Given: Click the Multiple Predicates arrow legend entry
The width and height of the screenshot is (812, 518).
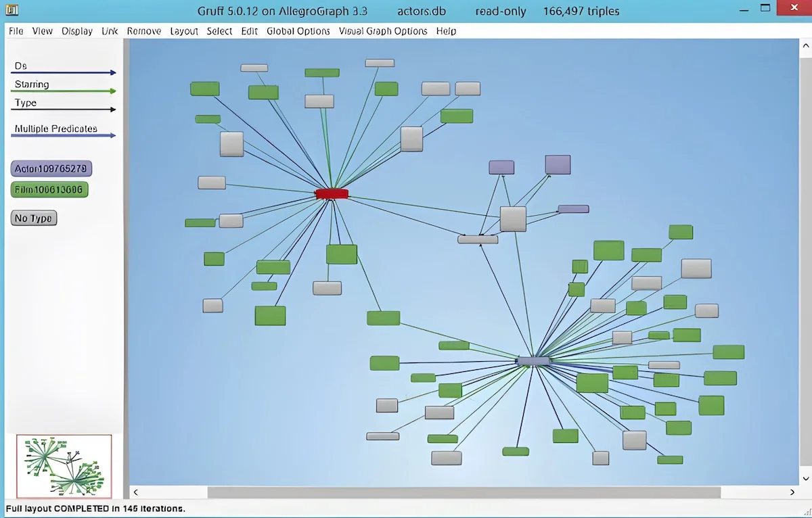Looking at the screenshot, I should pos(64,131).
